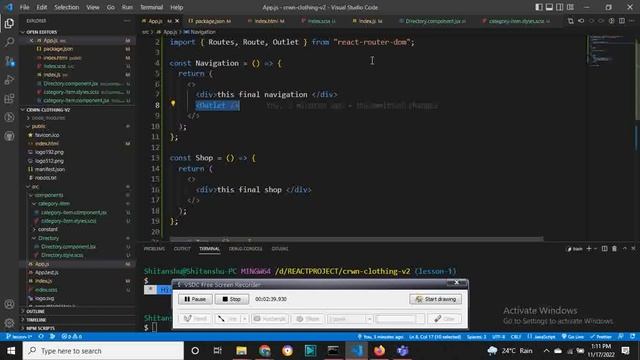Open File Explorer from the taskbar
Screen dimensions: 640x360
[x=241, y=351]
